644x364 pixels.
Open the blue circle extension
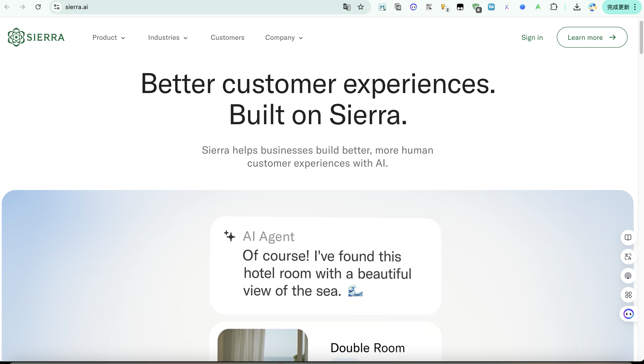click(x=522, y=7)
